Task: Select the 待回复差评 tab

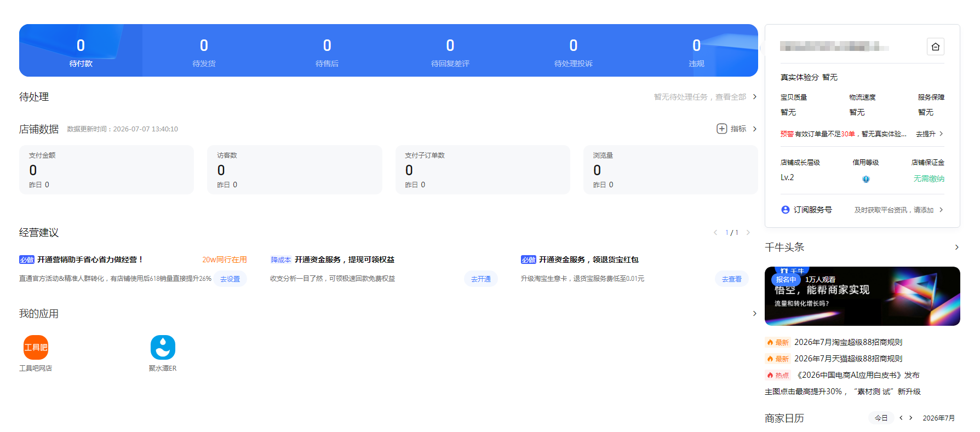Action: click(450, 50)
